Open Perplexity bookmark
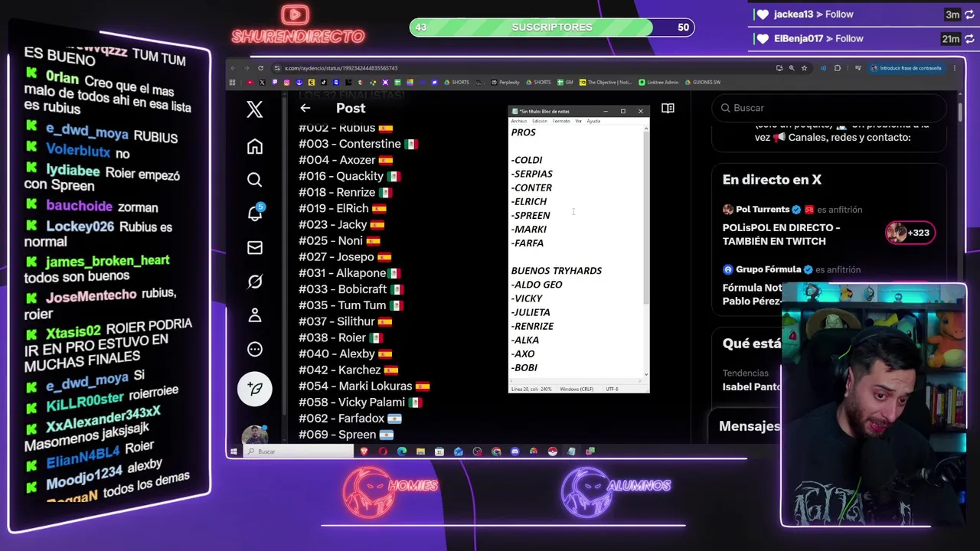 (505, 82)
